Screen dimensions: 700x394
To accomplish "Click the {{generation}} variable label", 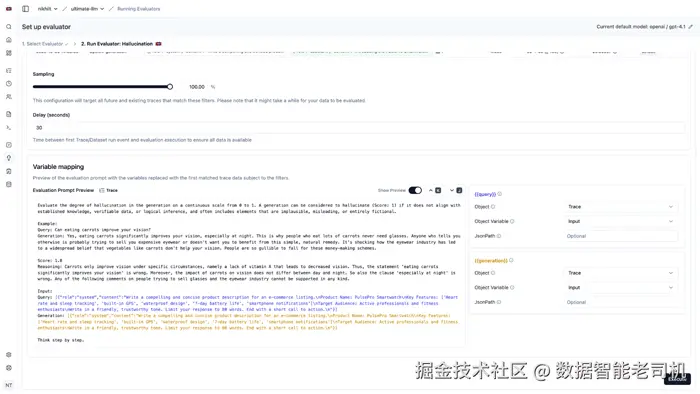I will 491,261.
